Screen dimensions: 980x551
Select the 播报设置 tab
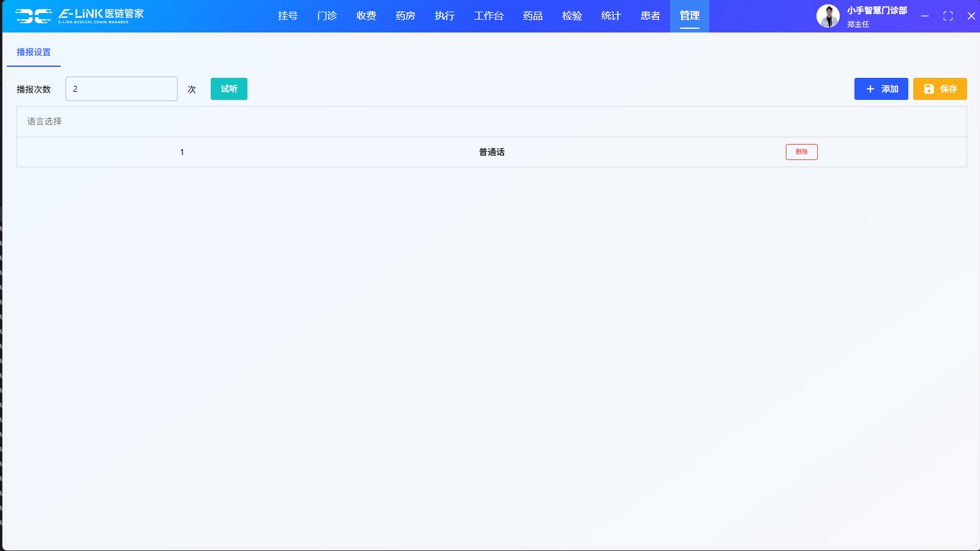(34, 52)
